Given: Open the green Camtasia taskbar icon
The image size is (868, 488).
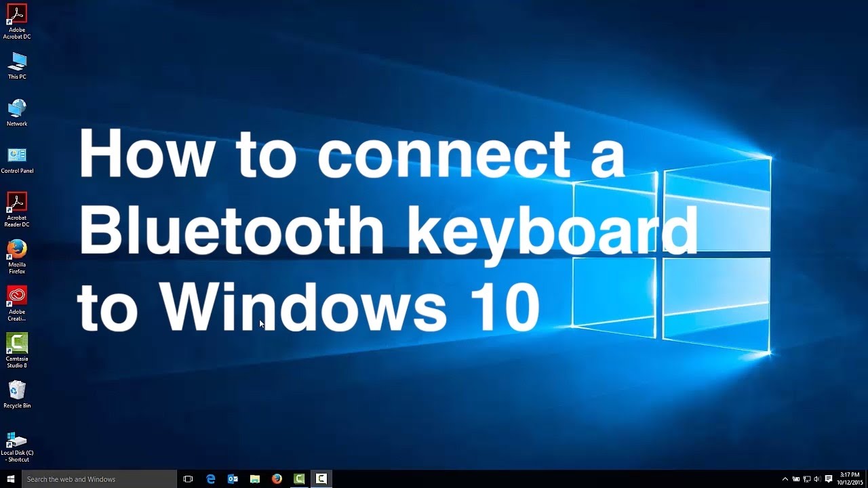Looking at the screenshot, I should (299, 479).
